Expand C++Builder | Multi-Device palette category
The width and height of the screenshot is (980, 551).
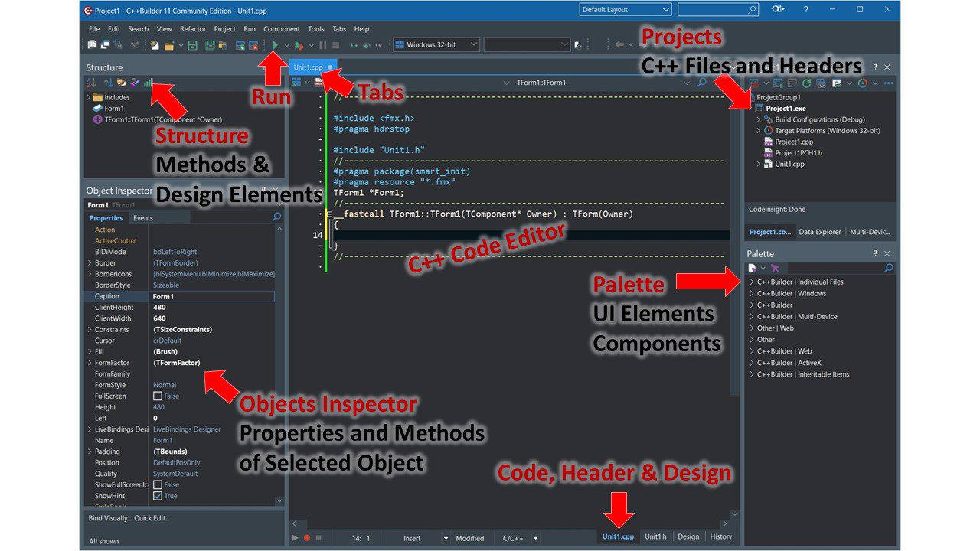[752, 316]
